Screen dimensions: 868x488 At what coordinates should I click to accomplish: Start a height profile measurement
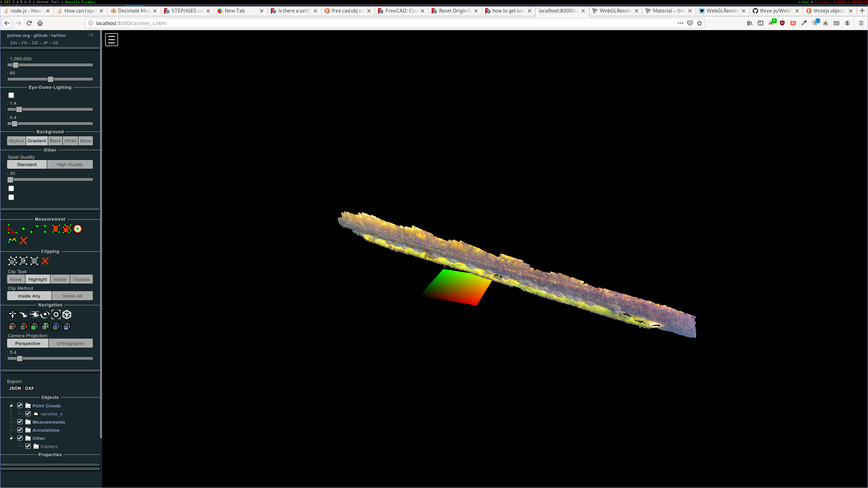12,241
